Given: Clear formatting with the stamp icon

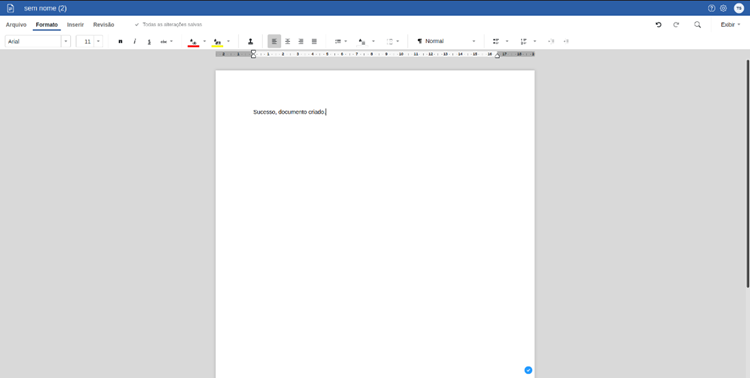Looking at the screenshot, I should pyautogui.click(x=250, y=42).
